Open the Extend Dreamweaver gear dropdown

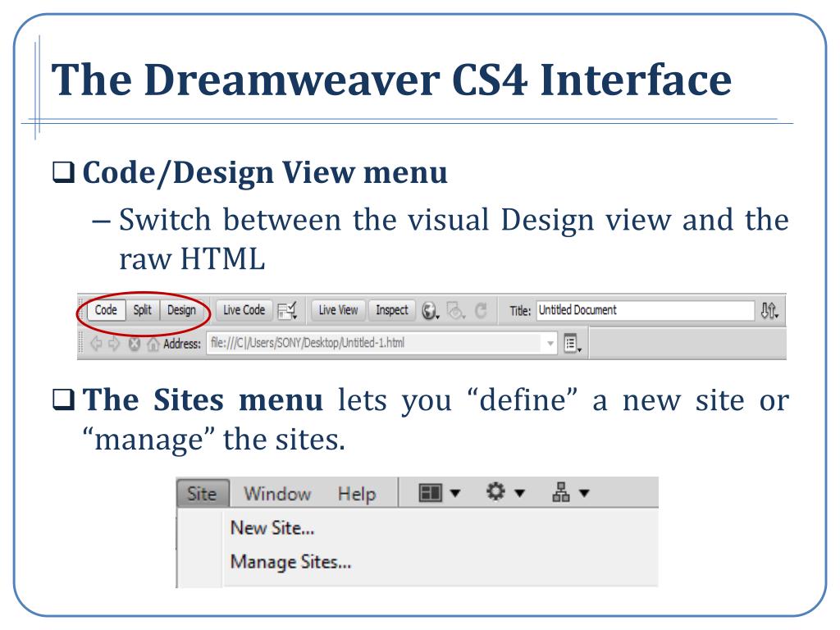(x=504, y=492)
